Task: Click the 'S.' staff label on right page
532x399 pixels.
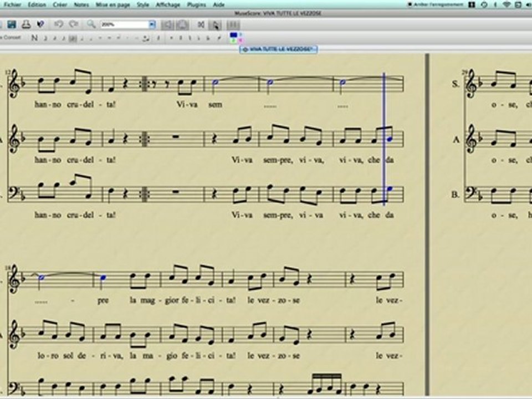Action: click(456, 84)
